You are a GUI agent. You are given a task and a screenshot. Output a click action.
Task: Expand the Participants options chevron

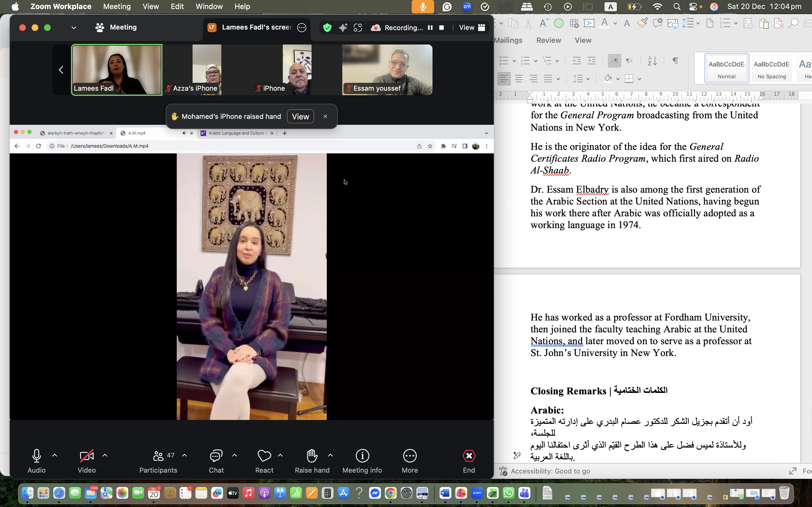coord(184,455)
